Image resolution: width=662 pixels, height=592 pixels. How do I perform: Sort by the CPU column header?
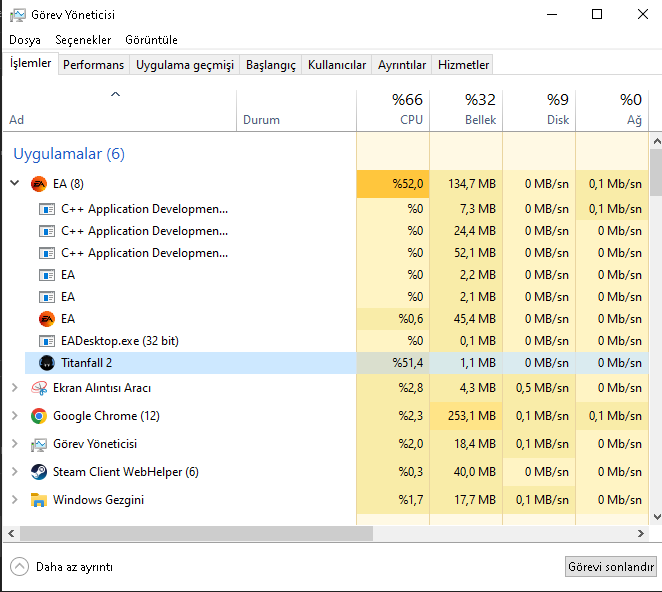click(393, 111)
